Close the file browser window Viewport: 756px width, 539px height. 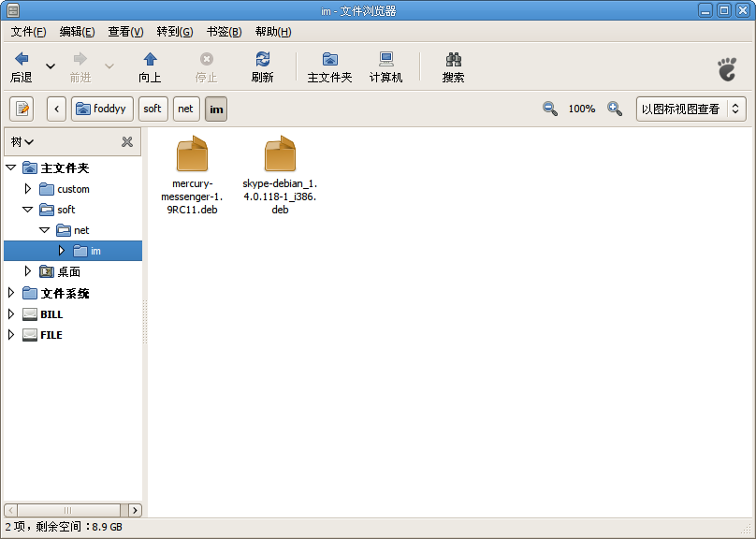[x=743, y=10]
